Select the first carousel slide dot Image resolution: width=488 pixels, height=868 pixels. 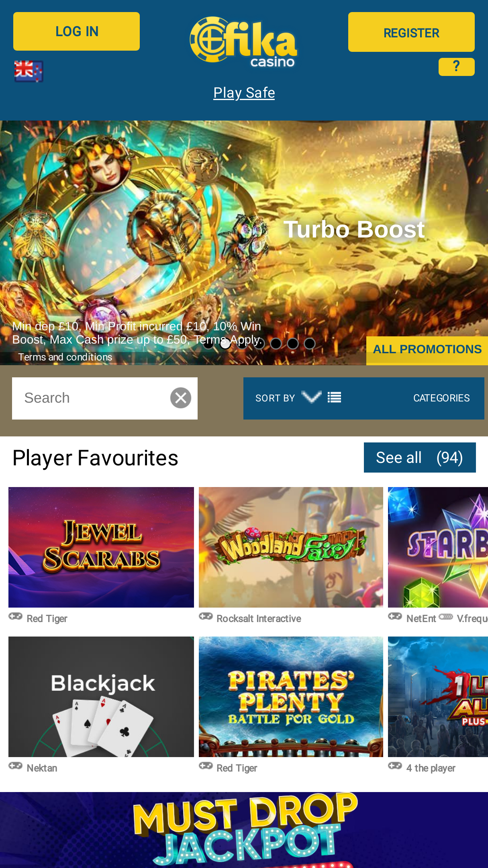[x=208, y=344]
